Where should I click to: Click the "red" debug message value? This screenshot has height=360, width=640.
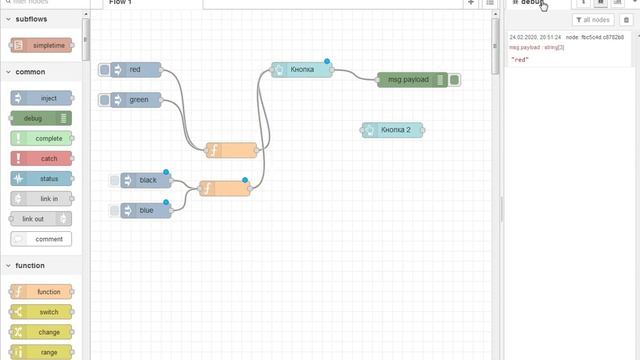[520, 60]
